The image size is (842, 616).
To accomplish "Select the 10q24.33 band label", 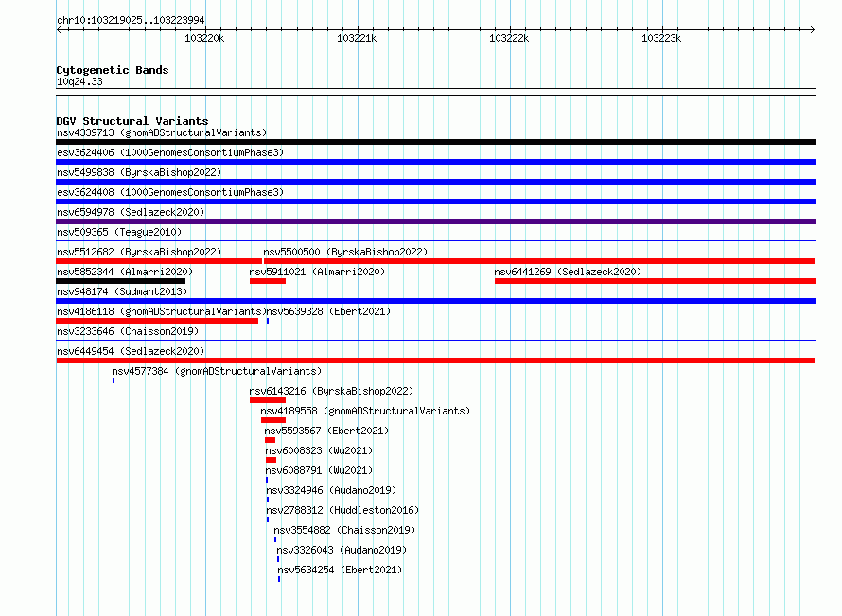I will [x=79, y=81].
